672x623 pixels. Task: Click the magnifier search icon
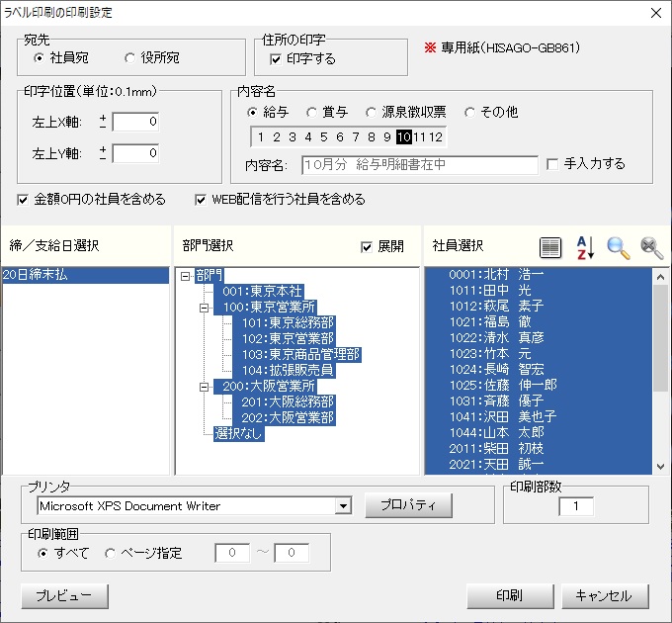click(619, 247)
